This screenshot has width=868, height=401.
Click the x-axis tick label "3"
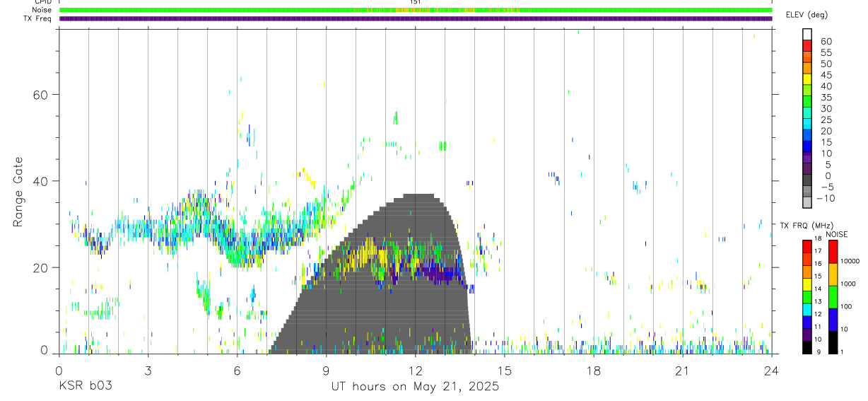pyautogui.click(x=148, y=371)
